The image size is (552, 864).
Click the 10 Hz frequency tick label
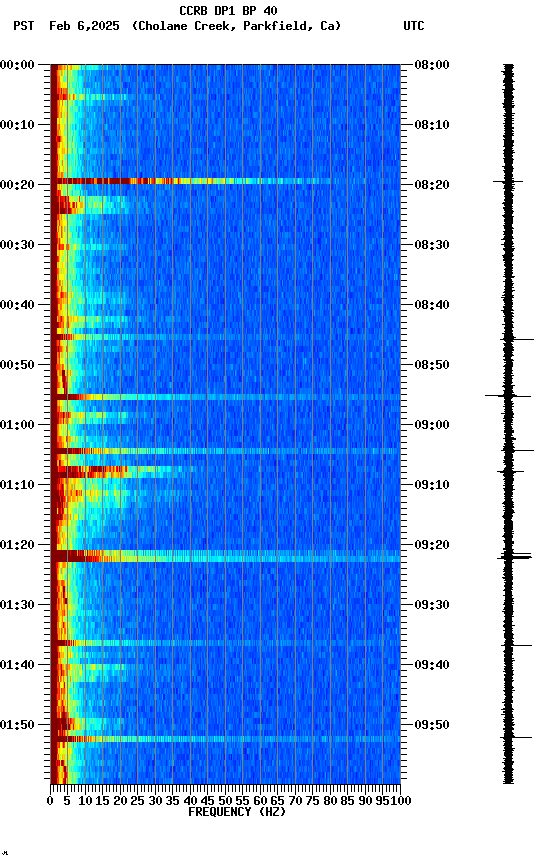tap(85, 801)
